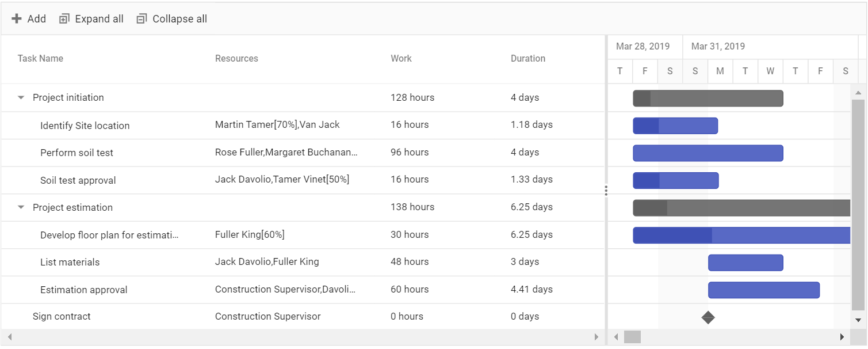Click the grid horizontal scrollbar left arrow

[x=10, y=337]
